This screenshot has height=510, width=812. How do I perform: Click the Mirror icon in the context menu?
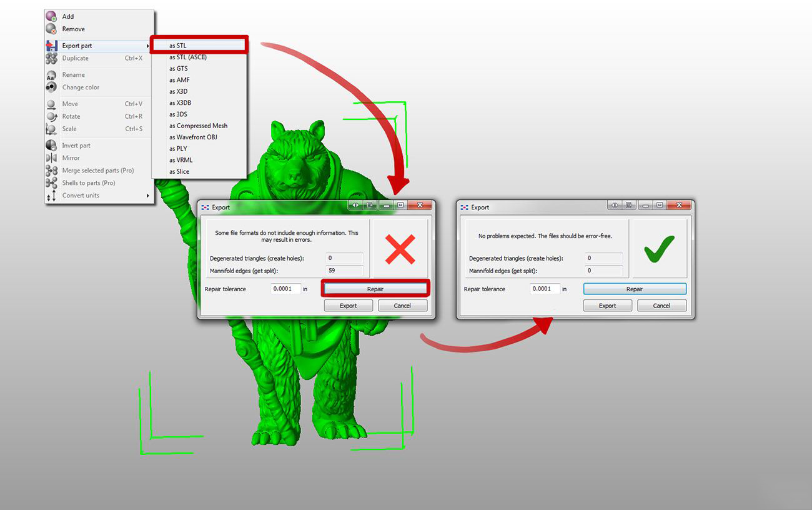(52, 158)
